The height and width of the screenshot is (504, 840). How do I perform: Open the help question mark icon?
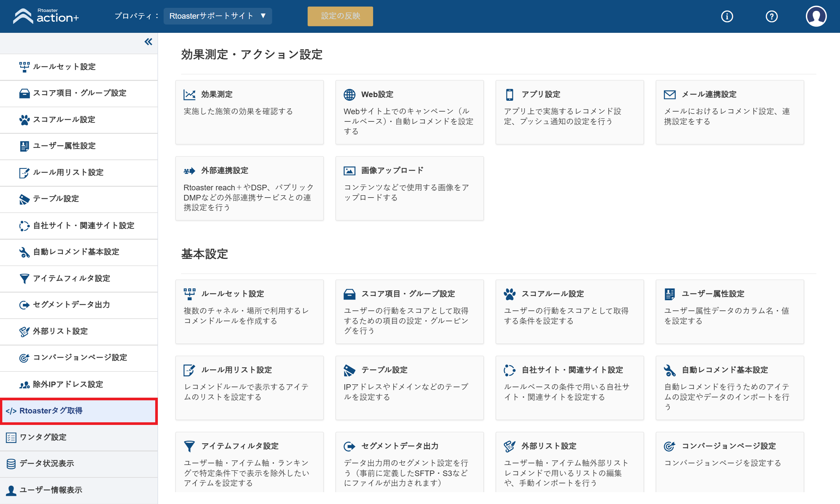click(772, 16)
